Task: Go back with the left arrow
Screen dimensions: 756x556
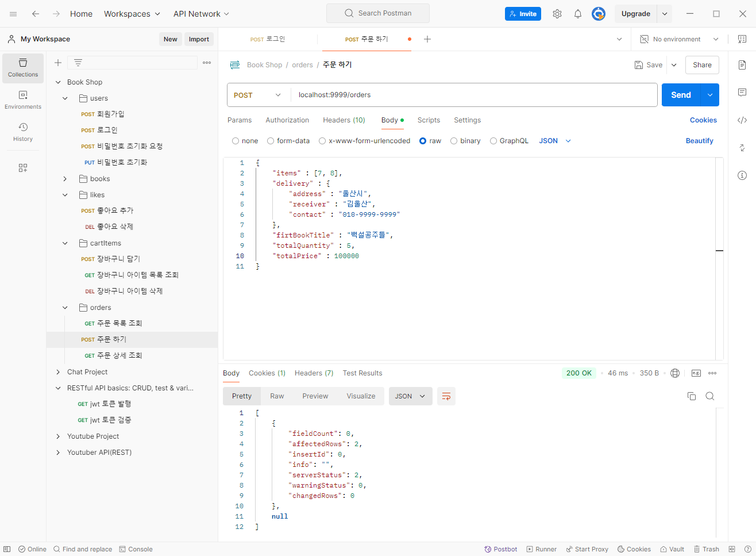Action: 36,14
